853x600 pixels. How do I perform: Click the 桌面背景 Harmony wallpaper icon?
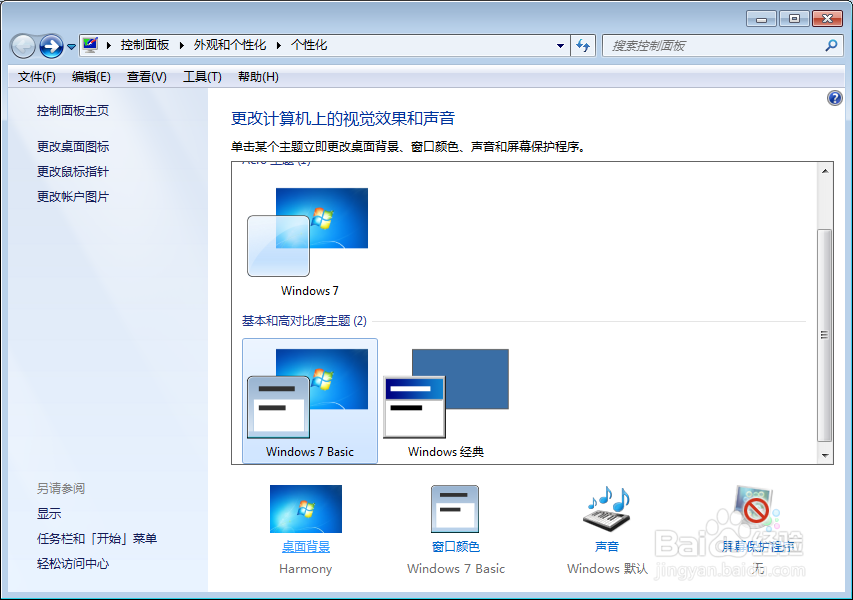pyautogui.click(x=306, y=509)
